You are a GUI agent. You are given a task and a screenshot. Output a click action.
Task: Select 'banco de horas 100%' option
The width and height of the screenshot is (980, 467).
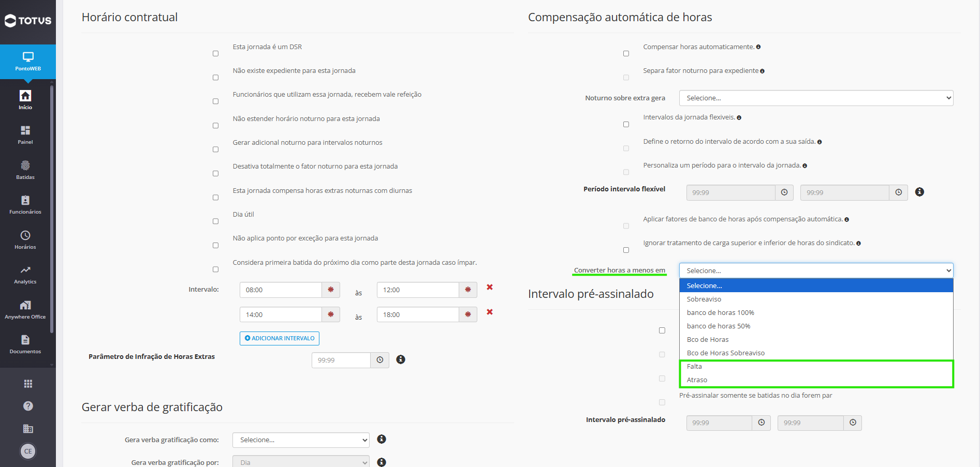tap(816, 312)
